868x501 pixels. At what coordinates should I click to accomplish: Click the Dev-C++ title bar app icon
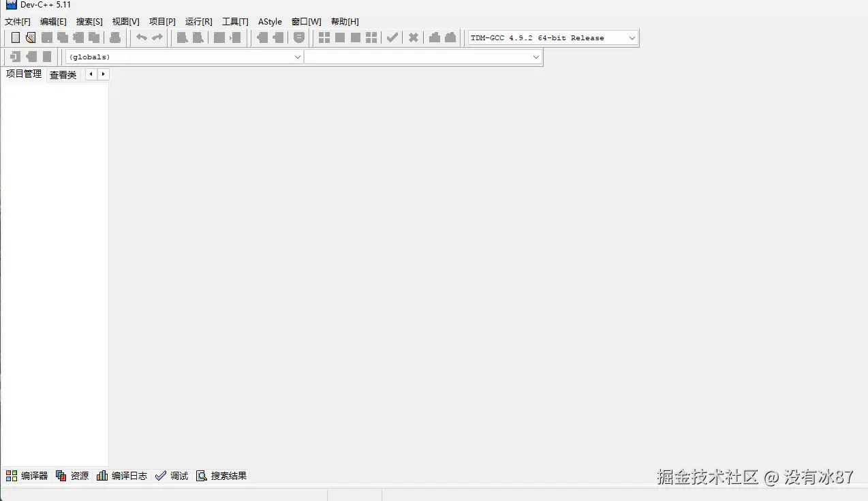(11, 5)
